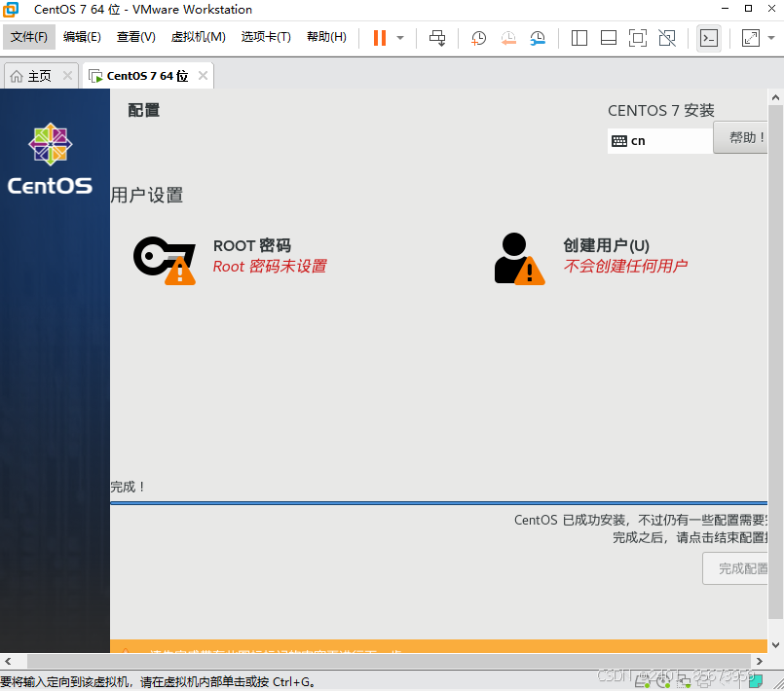Screen dimensions: 784x691
Task: Open the 文件(F) menu
Action: pos(29,37)
